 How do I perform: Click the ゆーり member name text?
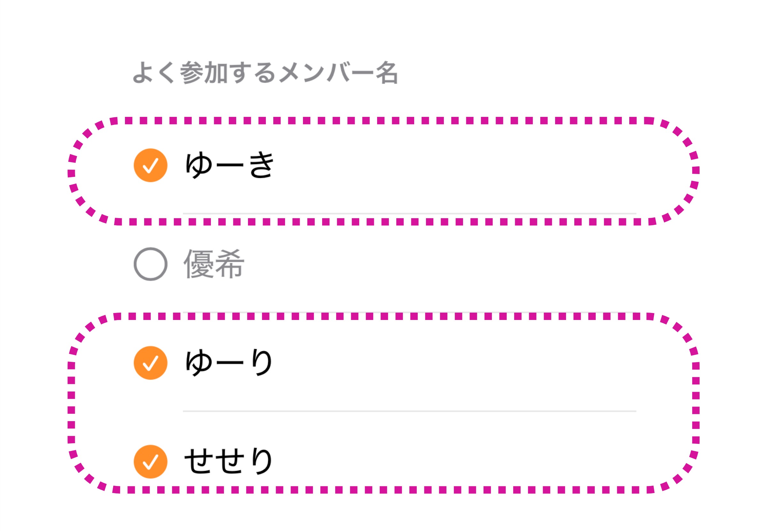(229, 363)
